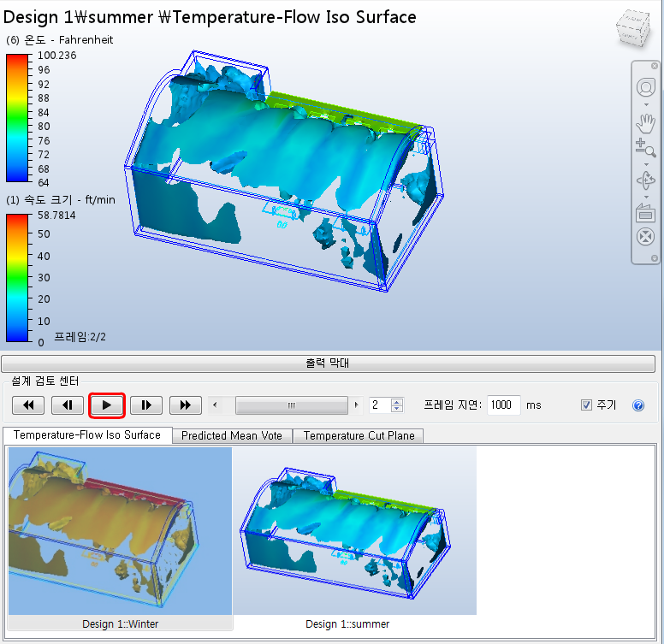Viewport: 664px width, 644px height.
Task: Click the frame slider thumb
Action: [291, 405]
